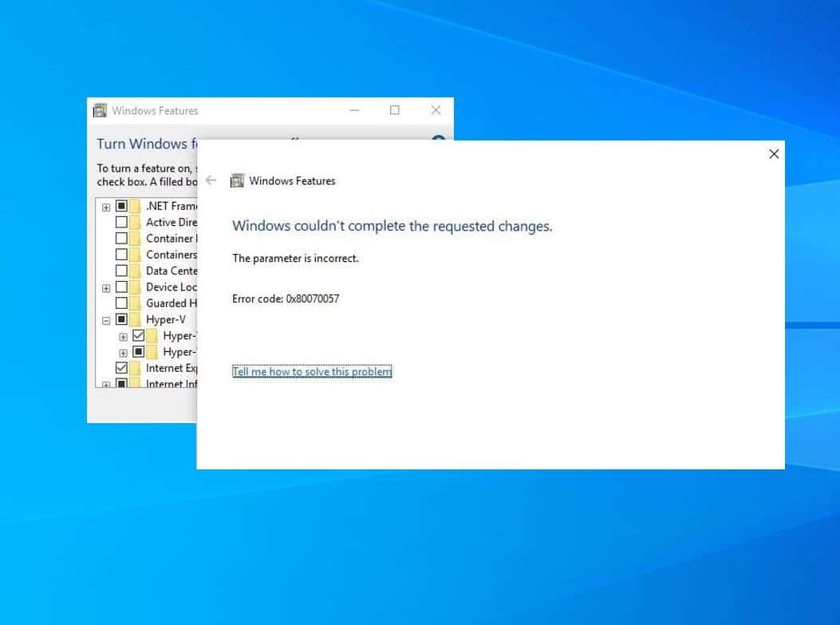Enable the Data Cente… feature checkbox
Image resolution: width=840 pixels, height=625 pixels.
pyautogui.click(x=121, y=271)
